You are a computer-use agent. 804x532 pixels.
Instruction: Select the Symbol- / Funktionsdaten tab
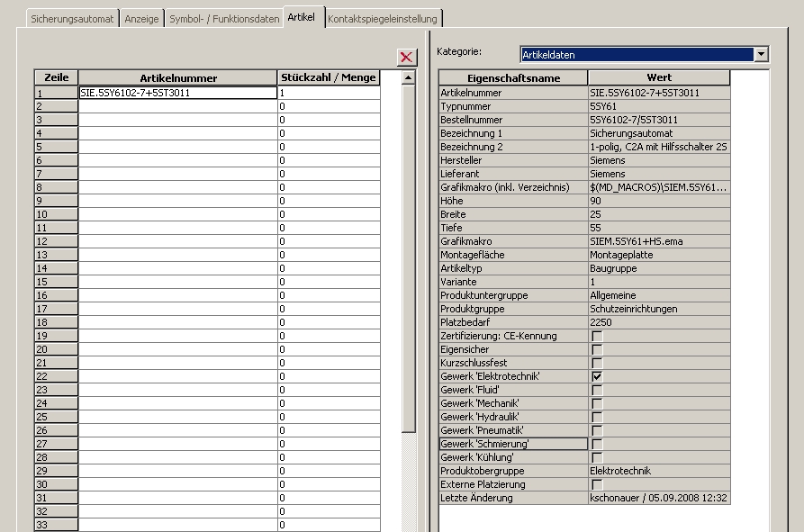coord(224,19)
